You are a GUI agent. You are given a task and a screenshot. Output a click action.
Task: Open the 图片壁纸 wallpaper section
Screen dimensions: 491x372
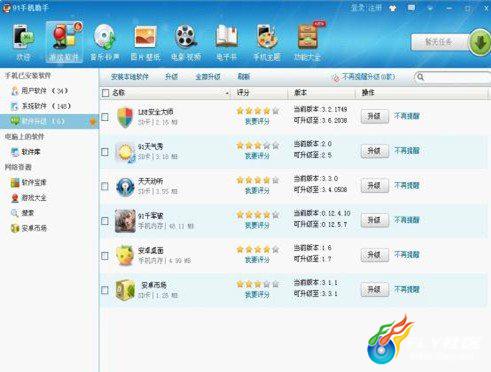point(145,42)
